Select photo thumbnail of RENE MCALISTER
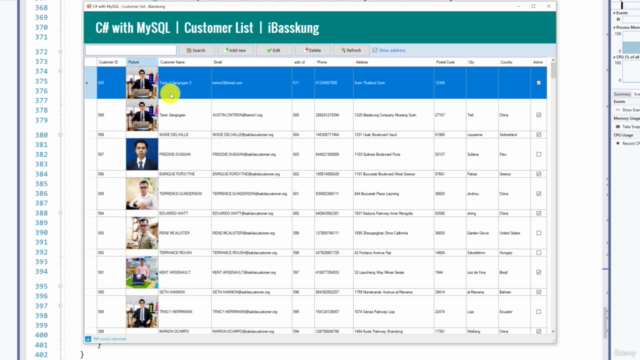This screenshot has width=640, height=360. 142,233
